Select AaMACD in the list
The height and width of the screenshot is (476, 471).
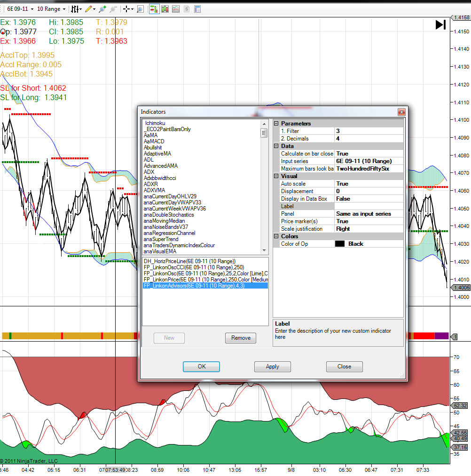[154, 141]
